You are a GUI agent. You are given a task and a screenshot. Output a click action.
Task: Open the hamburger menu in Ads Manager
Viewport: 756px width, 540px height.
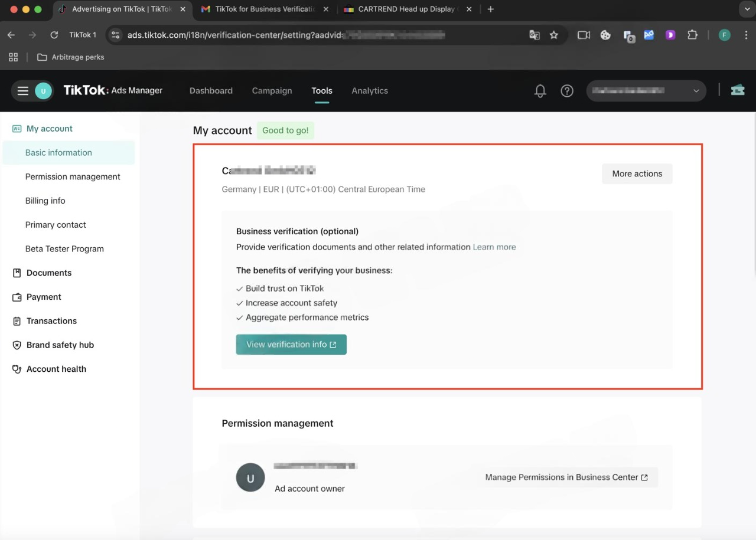23,91
